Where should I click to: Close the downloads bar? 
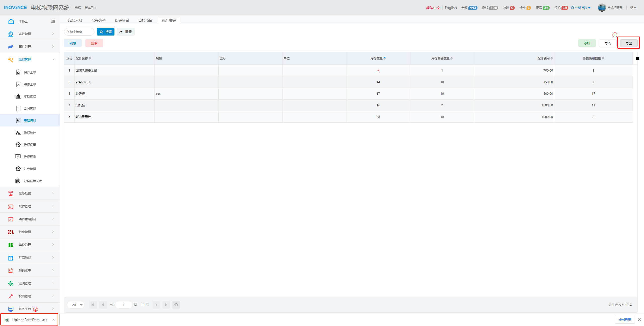(x=639, y=320)
